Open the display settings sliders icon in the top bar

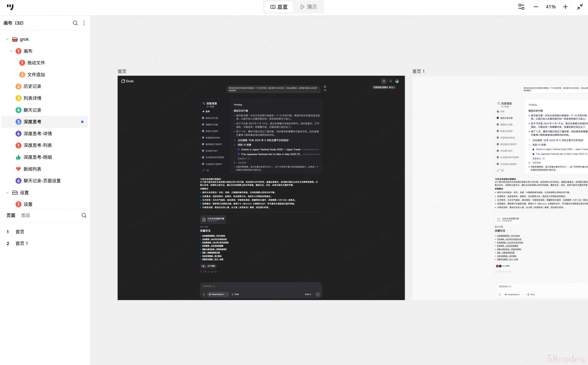coord(521,7)
